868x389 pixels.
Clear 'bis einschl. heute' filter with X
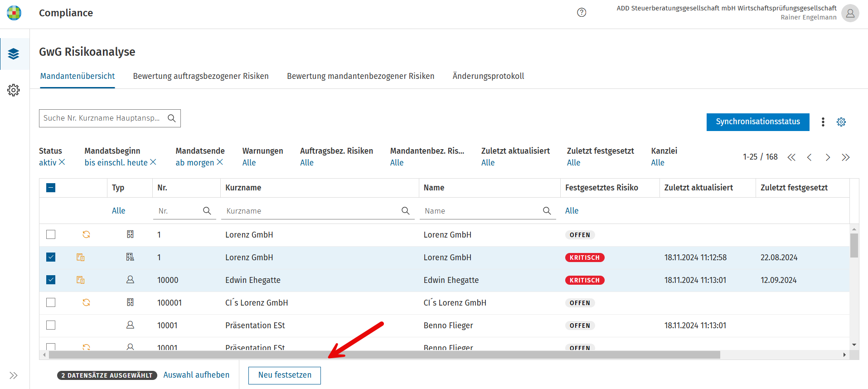pyautogui.click(x=153, y=162)
